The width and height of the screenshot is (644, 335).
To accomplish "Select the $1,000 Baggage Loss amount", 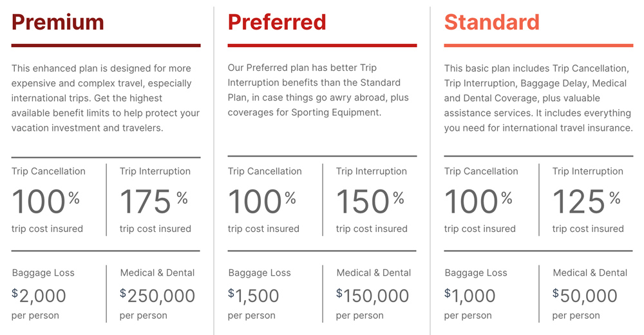I will point(470,296).
